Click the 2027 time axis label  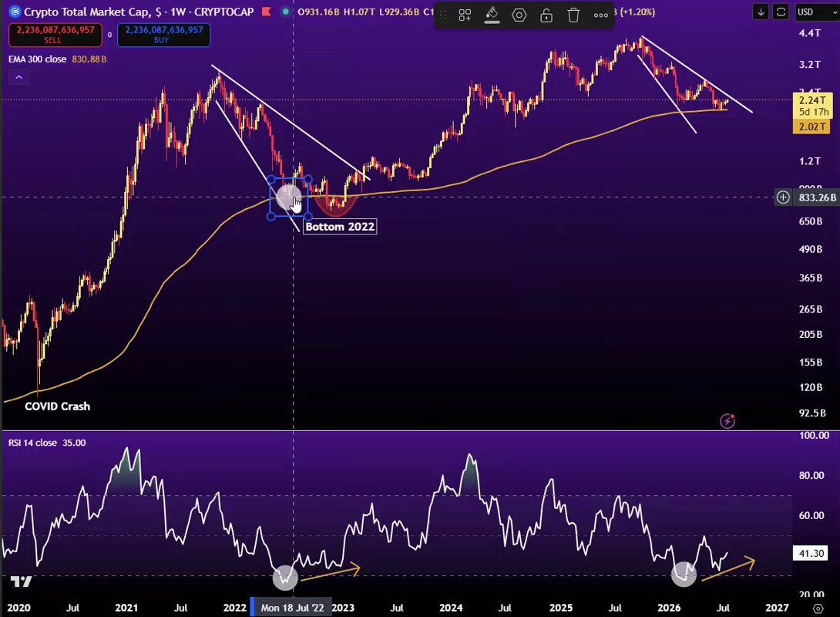[x=777, y=608]
